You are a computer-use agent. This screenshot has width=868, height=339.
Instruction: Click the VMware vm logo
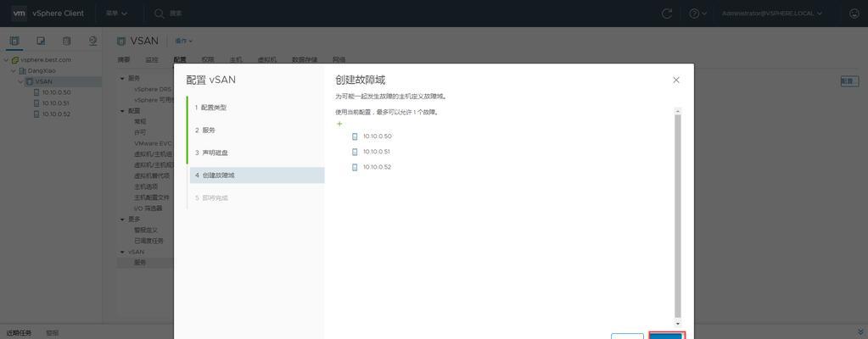tap(19, 14)
